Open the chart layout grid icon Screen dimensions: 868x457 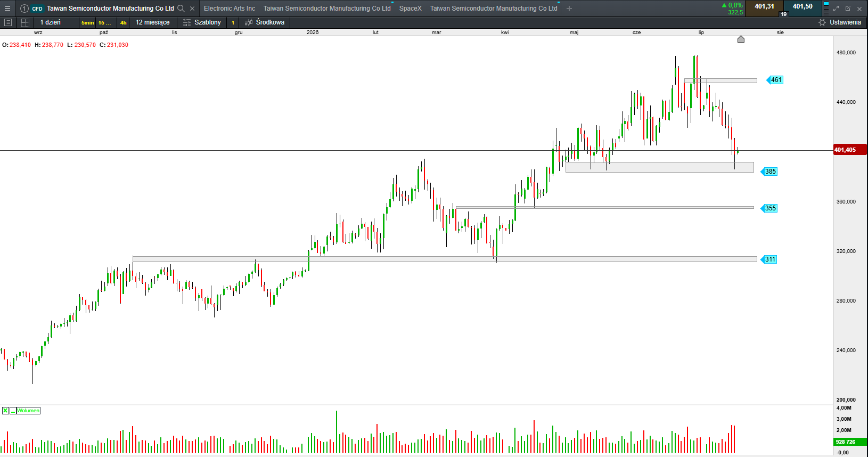point(25,22)
